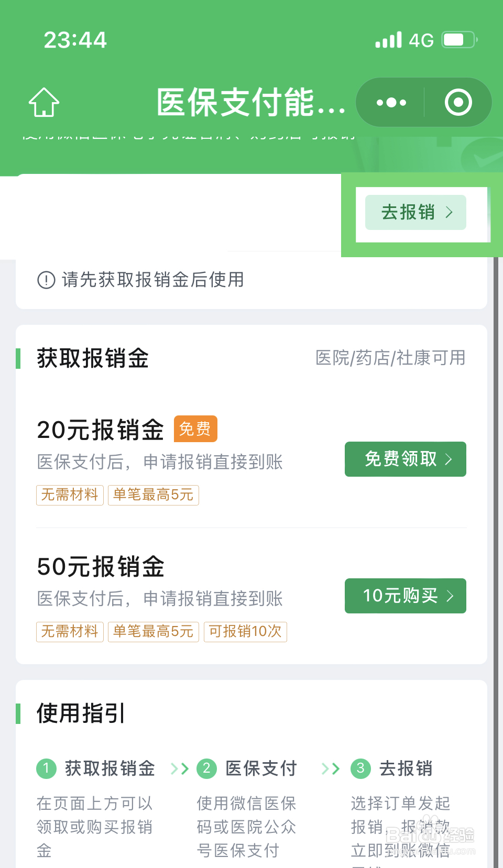This screenshot has height=868, width=503.
Task: Tap the 可报销10次 tag
Action: (245, 632)
